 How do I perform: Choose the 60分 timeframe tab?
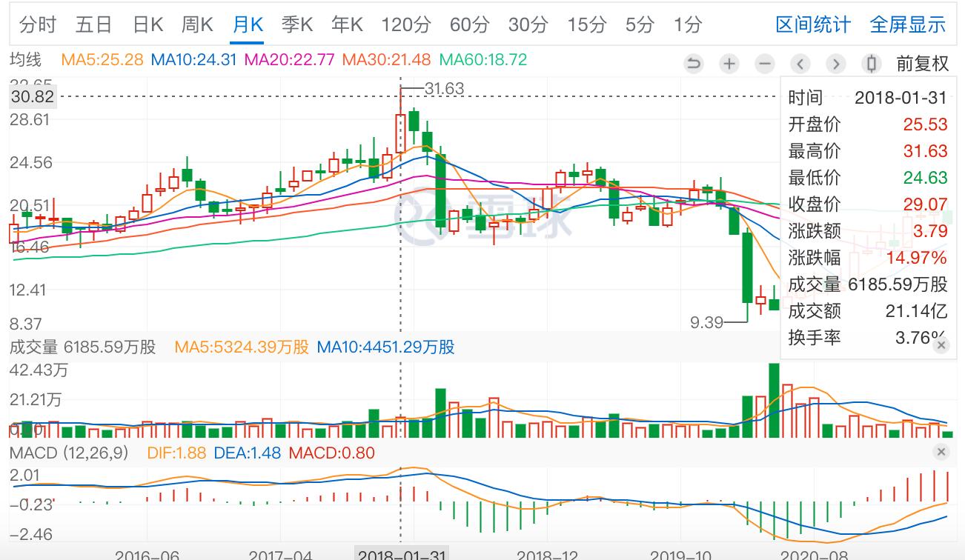pyautogui.click(x=469, y=24)
